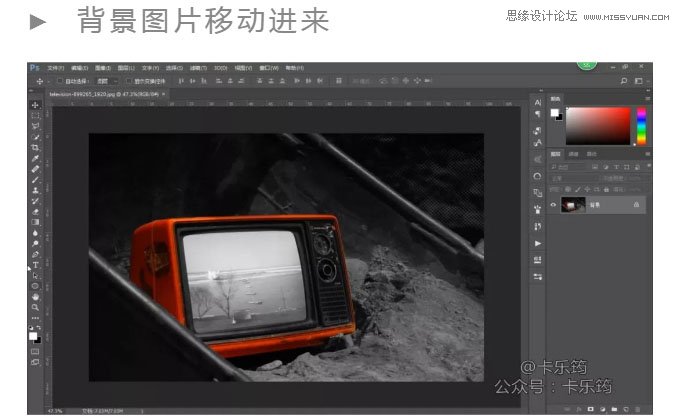This screenshot has width=680, height=418.
Task: Select the Lasso tool
Action: pos(36,126)
